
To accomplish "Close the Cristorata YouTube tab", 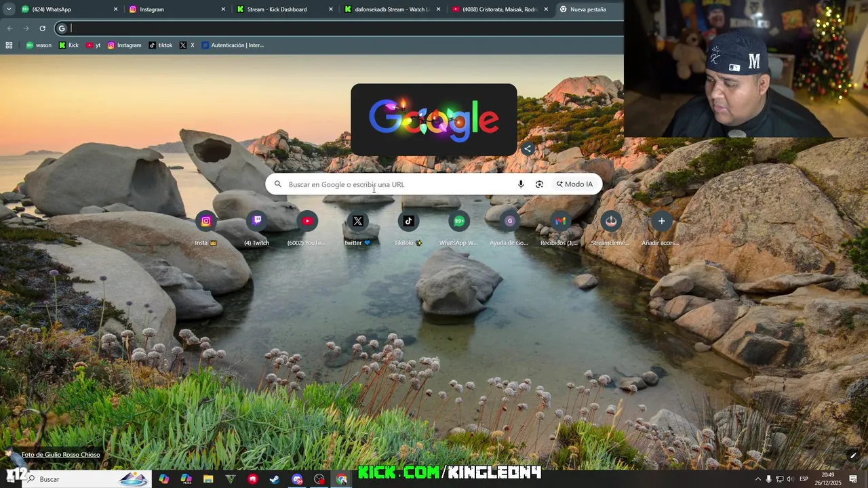I will point(546,9).
